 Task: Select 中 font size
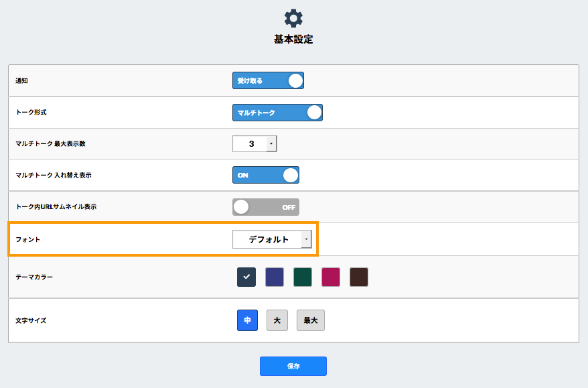click(247, 320)
